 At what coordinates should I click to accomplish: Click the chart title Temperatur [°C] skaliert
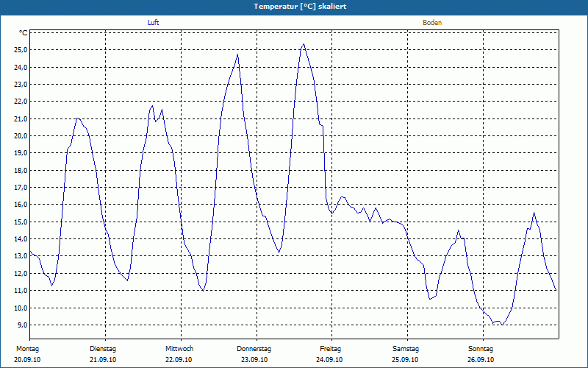pyautogui.click(x=300, y=7)
